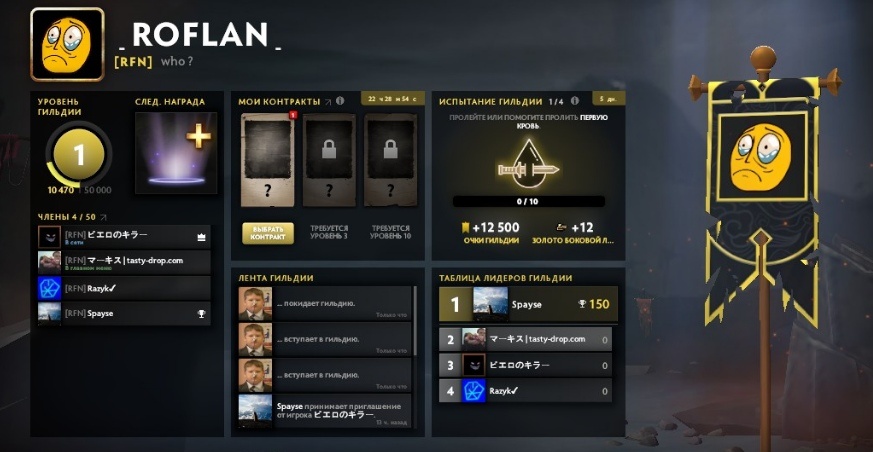Open info icon next to МОИ КОНТРАКТЫ

[x=340, y=101]
